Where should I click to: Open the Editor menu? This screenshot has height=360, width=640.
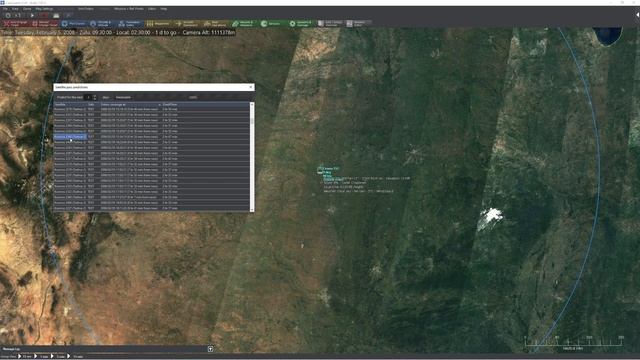(x=152, y=9)
